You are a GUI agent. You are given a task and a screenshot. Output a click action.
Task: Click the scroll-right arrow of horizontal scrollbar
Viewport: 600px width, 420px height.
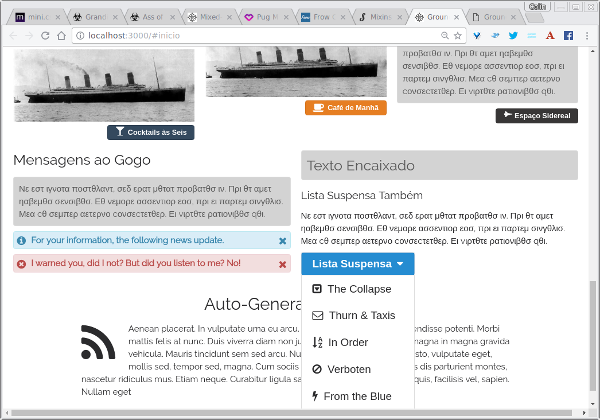584,413
